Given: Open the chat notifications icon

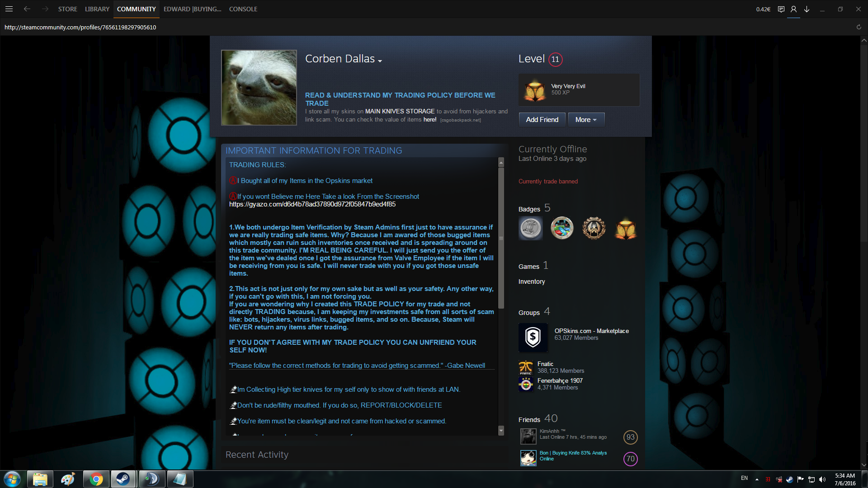Looking at the screenshot, I should [781, 9].
